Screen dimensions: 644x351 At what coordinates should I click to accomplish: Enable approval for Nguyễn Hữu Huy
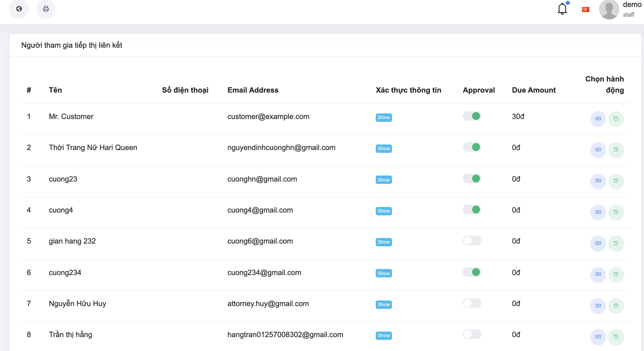[x=472, y=303]
